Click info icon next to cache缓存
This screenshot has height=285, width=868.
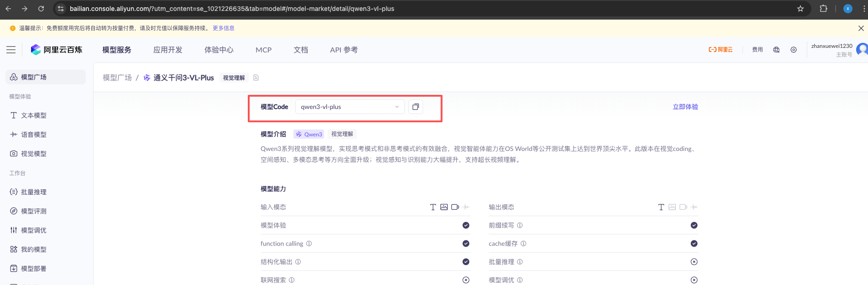523,244
